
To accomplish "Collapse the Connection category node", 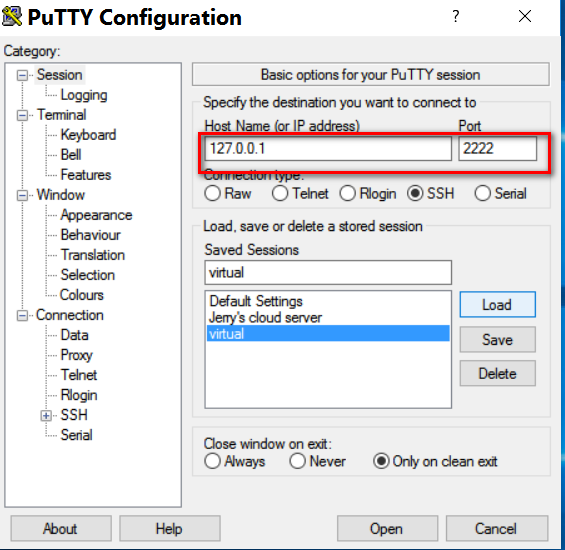I will click(x=22, y=315).
